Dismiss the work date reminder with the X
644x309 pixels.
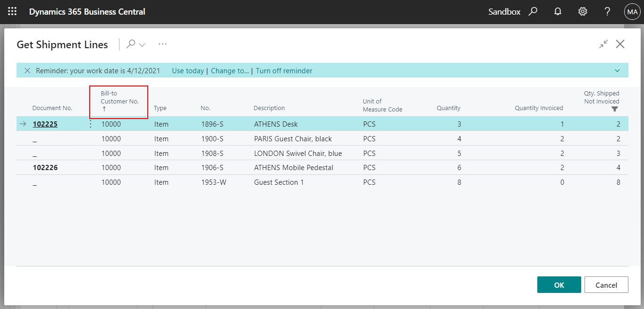(x=27, y=70)
